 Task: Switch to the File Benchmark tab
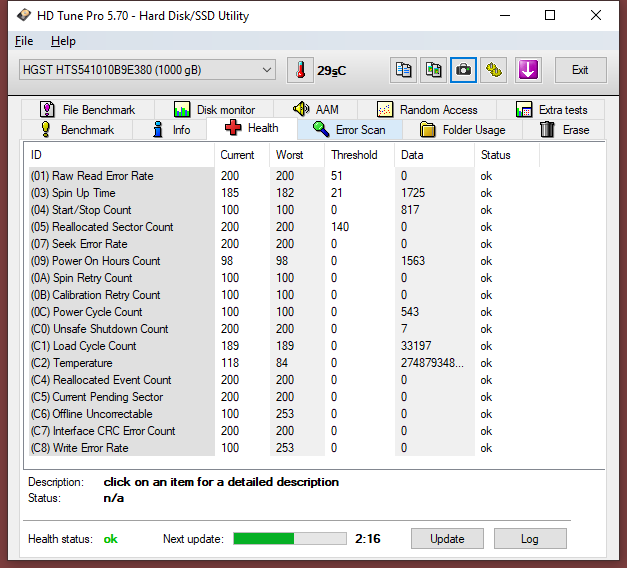pyautogui.click(x=88, y=110)
